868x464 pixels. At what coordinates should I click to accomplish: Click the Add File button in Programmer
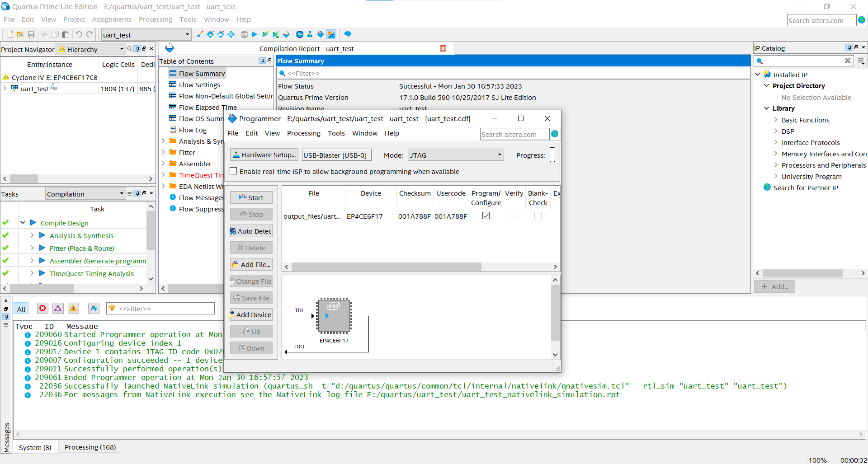point(251,265)
